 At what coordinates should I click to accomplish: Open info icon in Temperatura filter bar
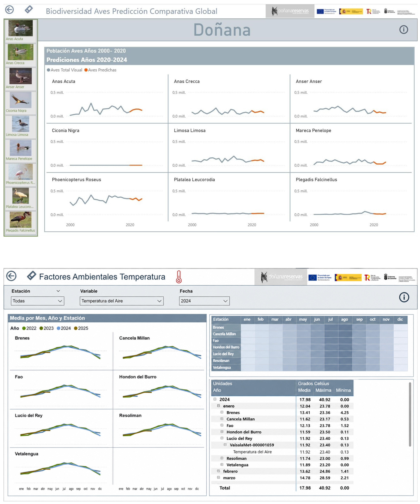point(404,297)
